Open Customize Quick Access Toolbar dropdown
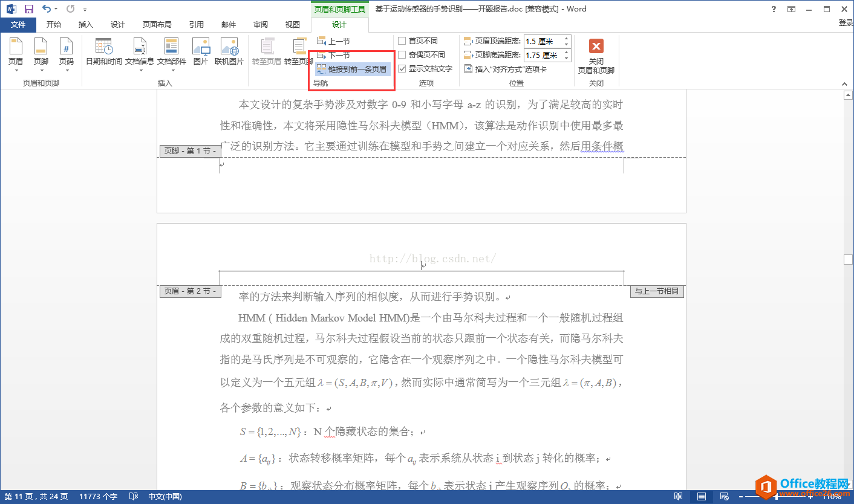 [x=85, y=10]
